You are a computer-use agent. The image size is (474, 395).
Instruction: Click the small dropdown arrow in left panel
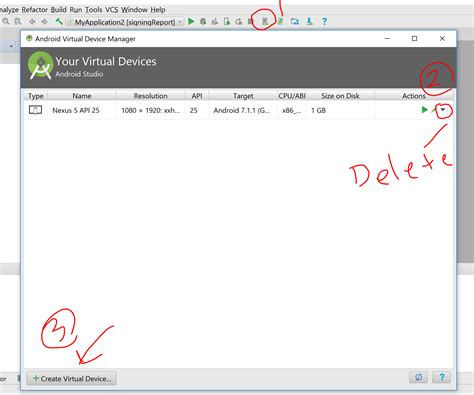11,46
